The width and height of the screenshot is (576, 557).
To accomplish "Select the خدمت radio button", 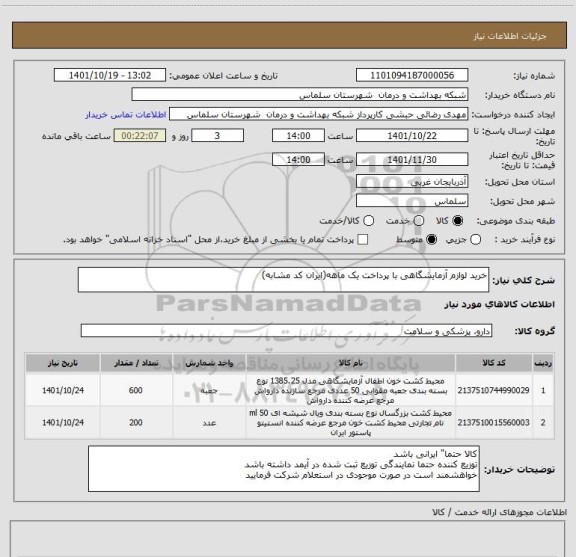I will coord(419,220).
